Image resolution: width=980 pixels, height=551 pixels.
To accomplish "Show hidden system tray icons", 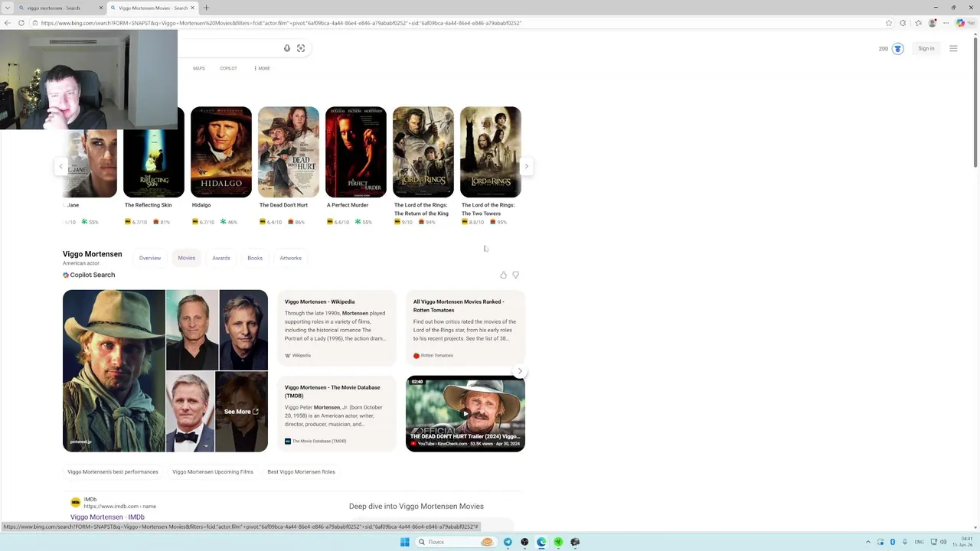I will pyautogui.click(x=868, y=542).
